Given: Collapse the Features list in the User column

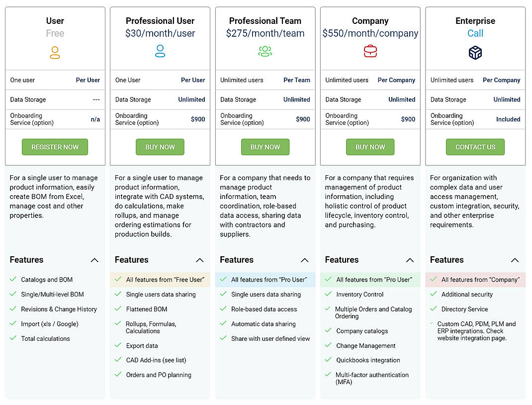Looking at the screenshot, I should (x=94, y=260).
